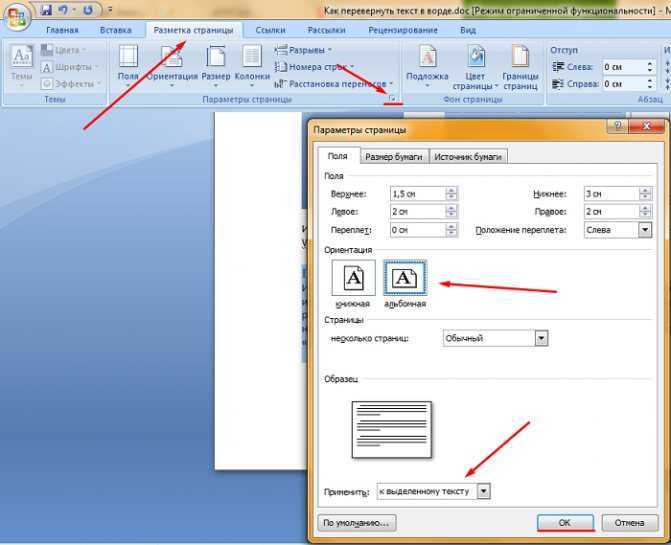Screen dimensions: 671x545
Task: Open Размер бумаги dialog tab
Action: click(x=394, y=157)
